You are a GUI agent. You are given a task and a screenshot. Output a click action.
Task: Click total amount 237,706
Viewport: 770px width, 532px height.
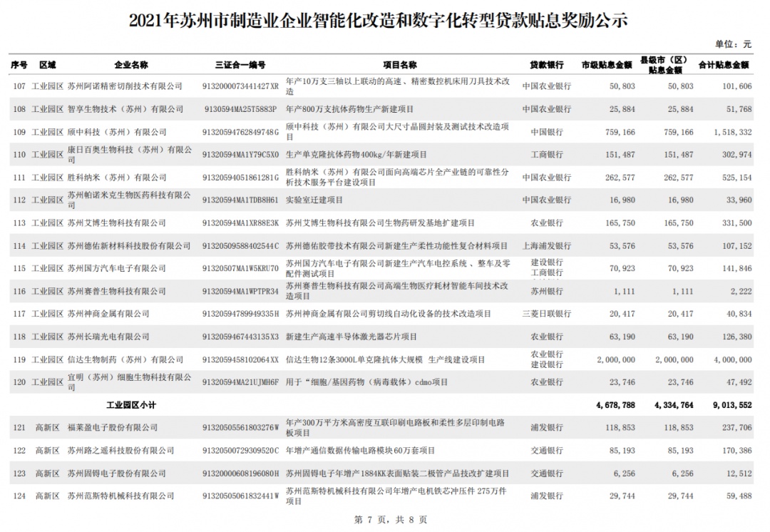[x=736, y=428]
